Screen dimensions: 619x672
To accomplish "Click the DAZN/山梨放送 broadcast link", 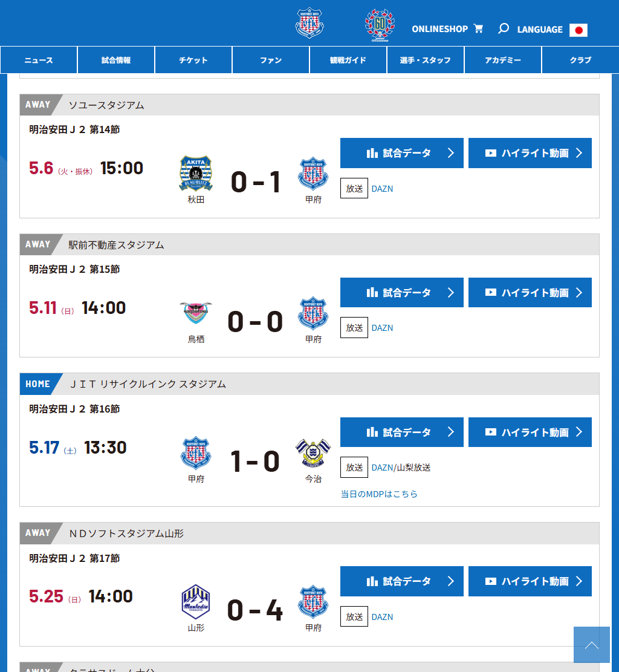I will [x=401, y=468].
